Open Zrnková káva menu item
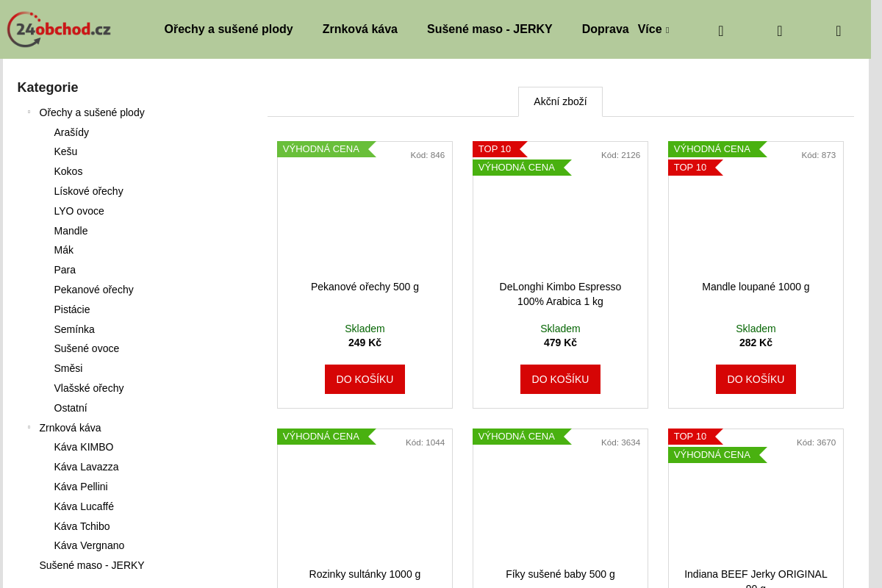This screenshot has height=588, width=882. (360, 29)
